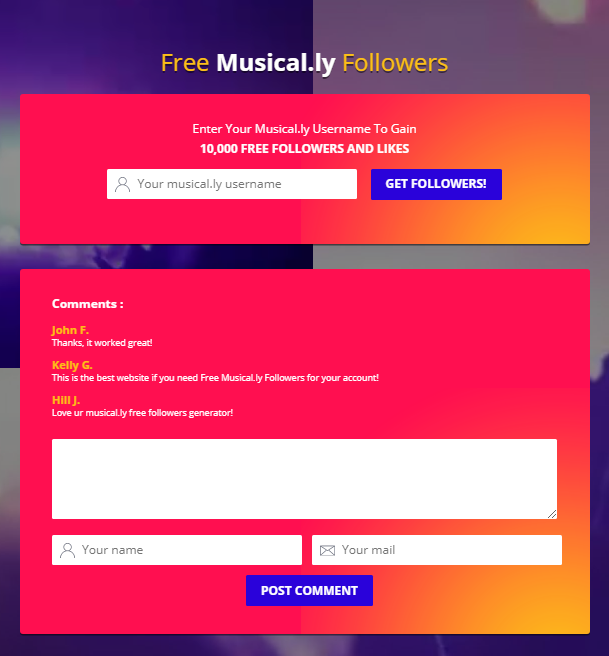The image size is (609, 656).
Task: Click the 'Love ur musical.ly' comment text
Action: (x=142, y=413)
